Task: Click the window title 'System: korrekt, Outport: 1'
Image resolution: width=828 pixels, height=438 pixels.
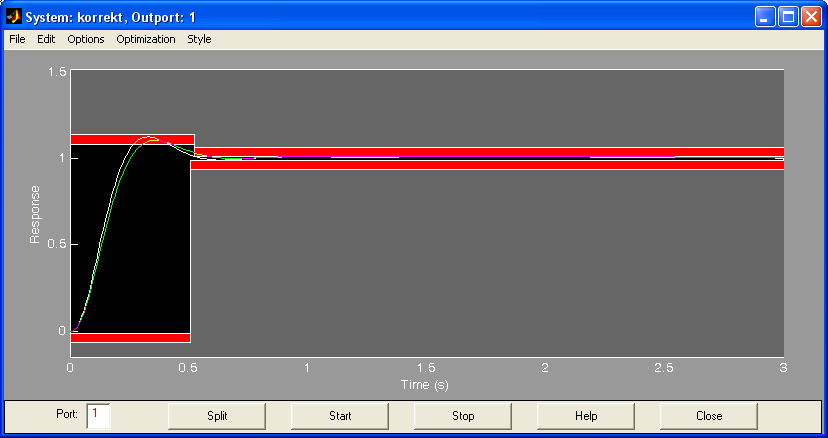Action: [110, 17]
